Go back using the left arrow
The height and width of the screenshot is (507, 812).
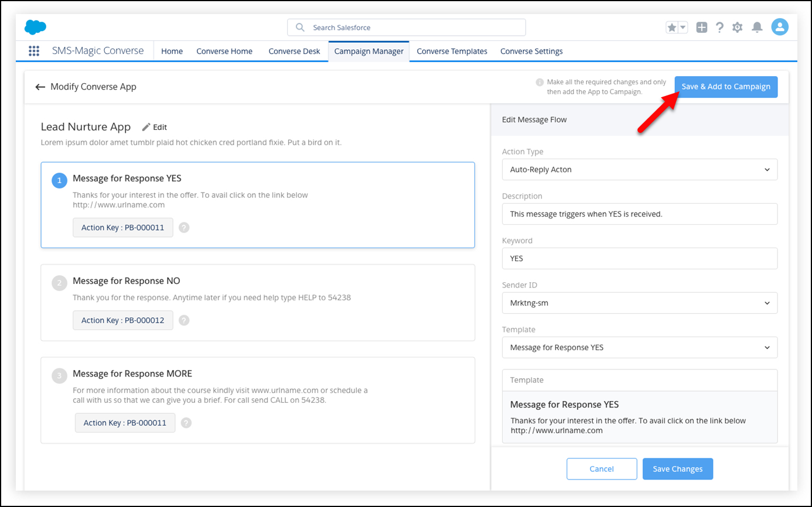point(40,87)
